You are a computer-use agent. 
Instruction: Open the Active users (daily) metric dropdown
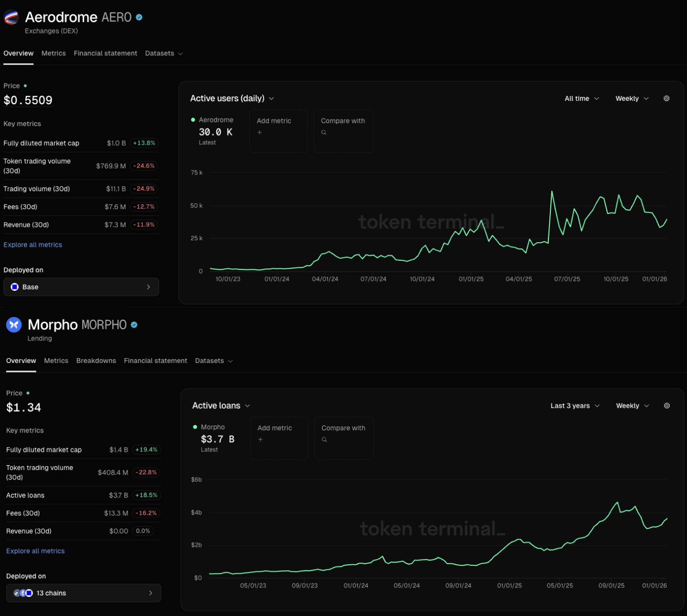[x=232, y=98]
